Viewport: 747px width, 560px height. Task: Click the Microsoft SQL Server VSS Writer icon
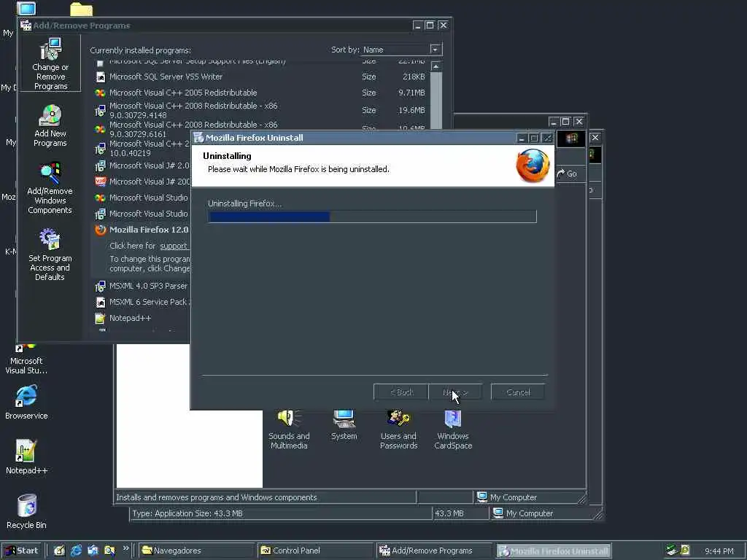[100, 77]
